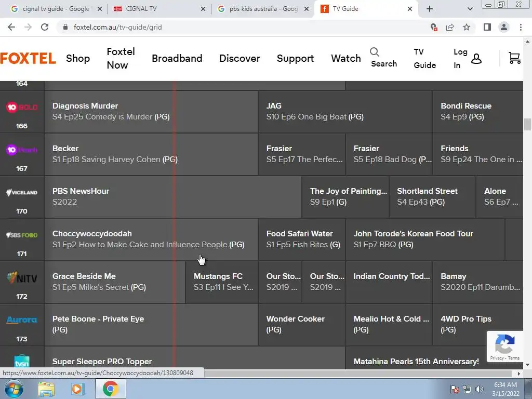Expand the tab search dropdown

470,9
